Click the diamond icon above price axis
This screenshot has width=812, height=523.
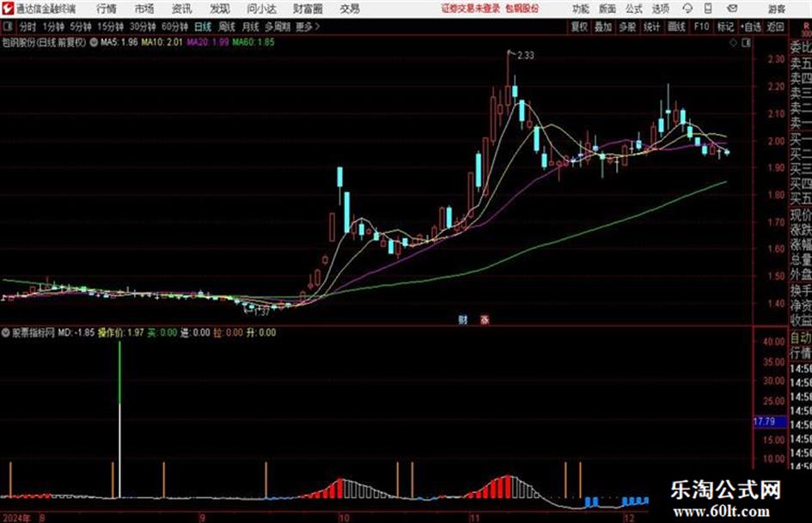click(x=733, y=43)
